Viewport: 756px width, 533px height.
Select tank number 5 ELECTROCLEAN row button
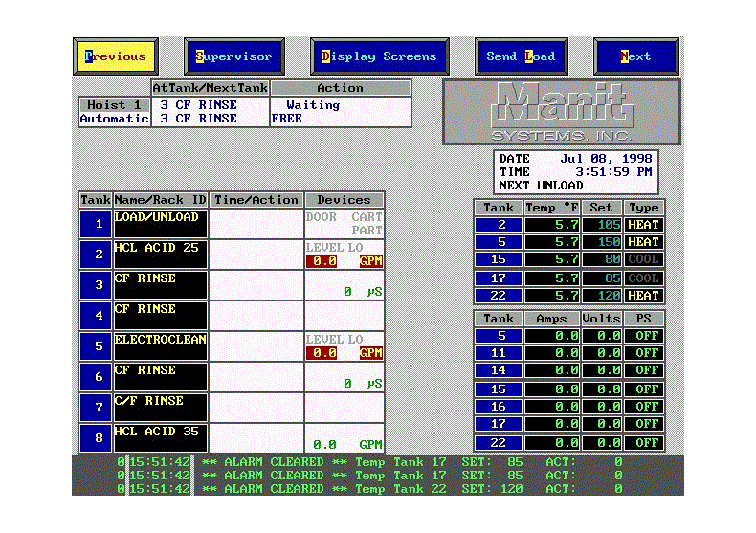tap(96, 346)
